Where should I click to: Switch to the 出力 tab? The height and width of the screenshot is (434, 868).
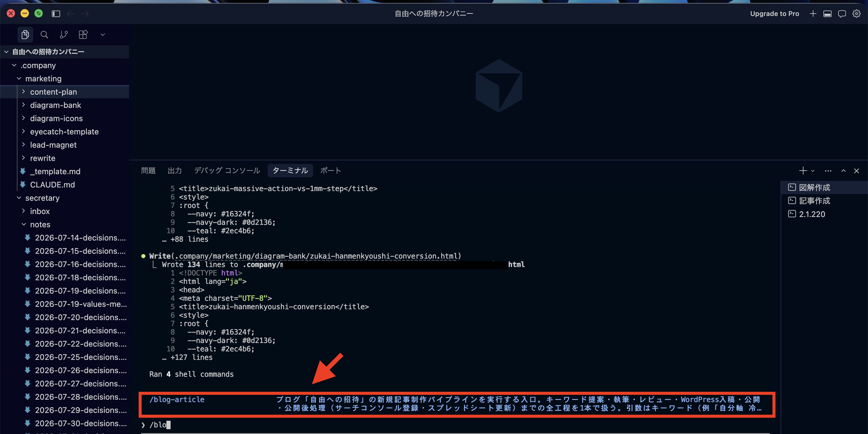[175, 171]
